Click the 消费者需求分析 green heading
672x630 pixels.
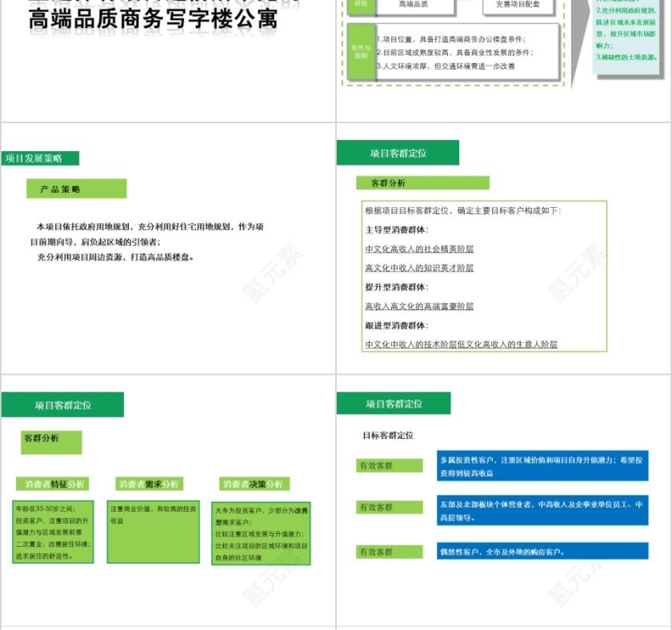148,484
